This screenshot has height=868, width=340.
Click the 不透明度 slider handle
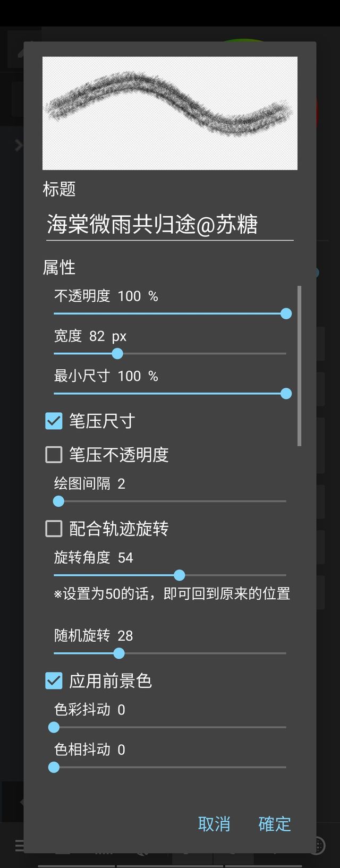pos(286,313)
